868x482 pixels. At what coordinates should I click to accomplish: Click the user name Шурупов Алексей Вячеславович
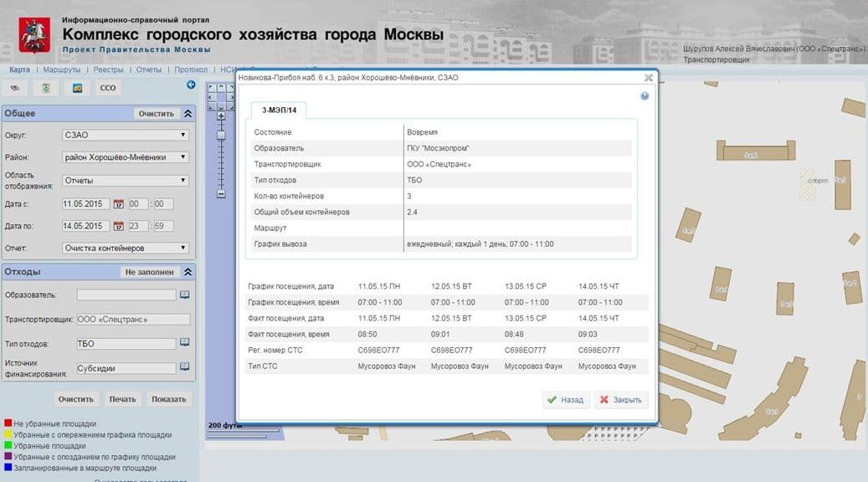(x=741, y=49)
